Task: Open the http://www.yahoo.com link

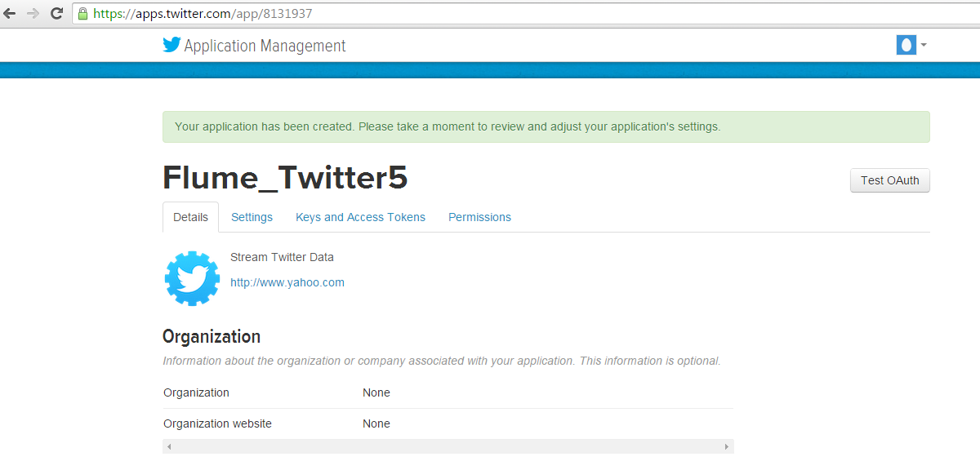Action: (287, 282)
